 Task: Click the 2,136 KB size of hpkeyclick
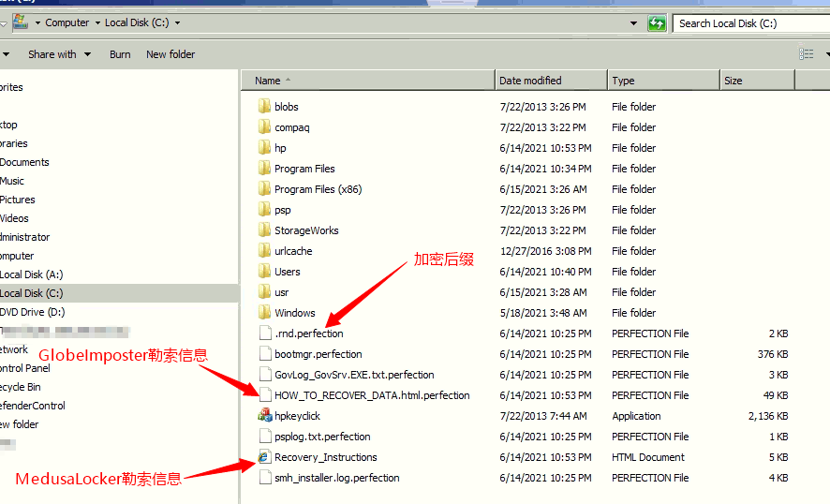coord(768,416)
